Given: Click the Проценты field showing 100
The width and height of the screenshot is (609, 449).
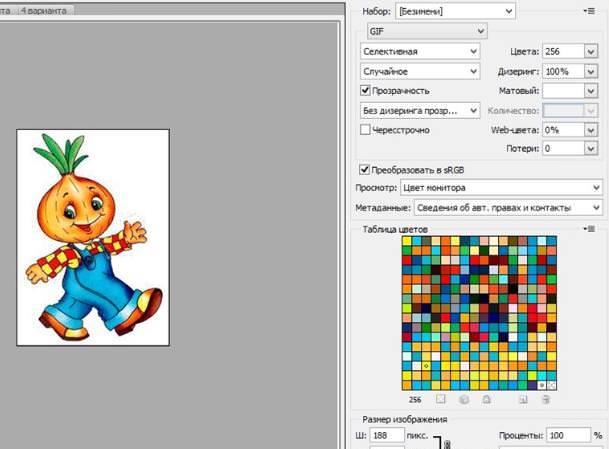Looking at the screenshot, I should click(568, 435).
